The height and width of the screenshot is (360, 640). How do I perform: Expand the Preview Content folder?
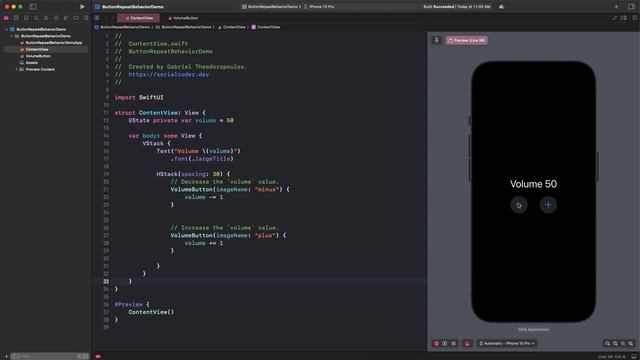click(x=17, y=69)
